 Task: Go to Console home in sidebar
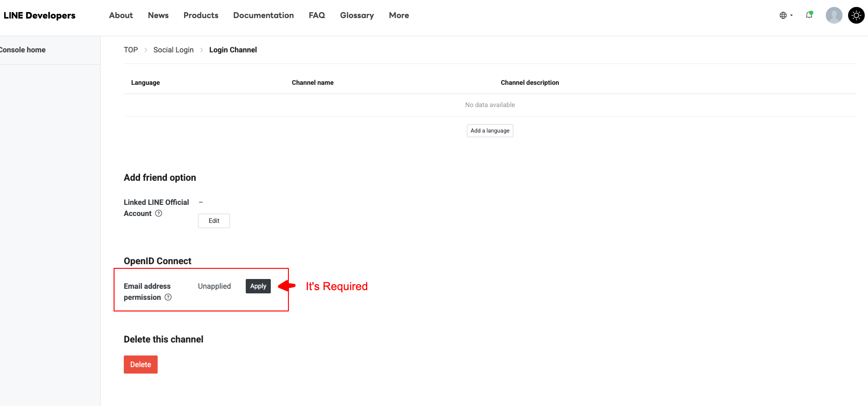click(23, 50)
